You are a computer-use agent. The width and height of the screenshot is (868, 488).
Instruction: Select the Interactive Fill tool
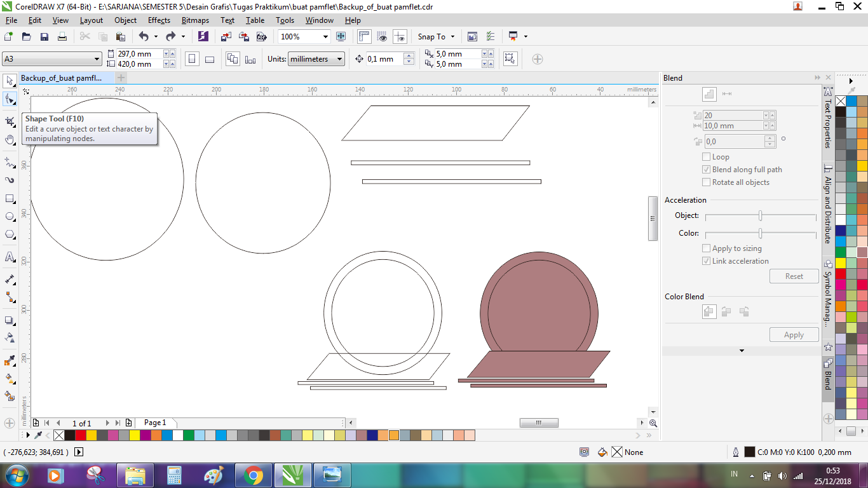pos(10,378)
